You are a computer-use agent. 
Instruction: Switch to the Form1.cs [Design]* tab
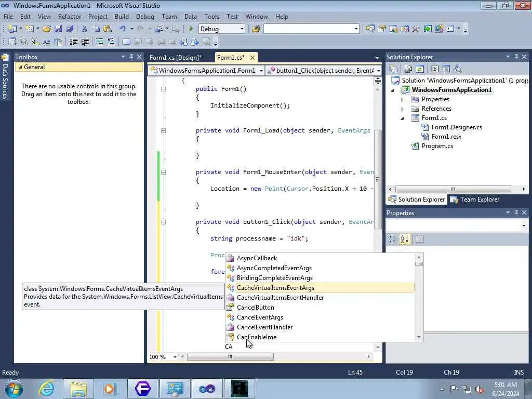(x=176, y=57)
